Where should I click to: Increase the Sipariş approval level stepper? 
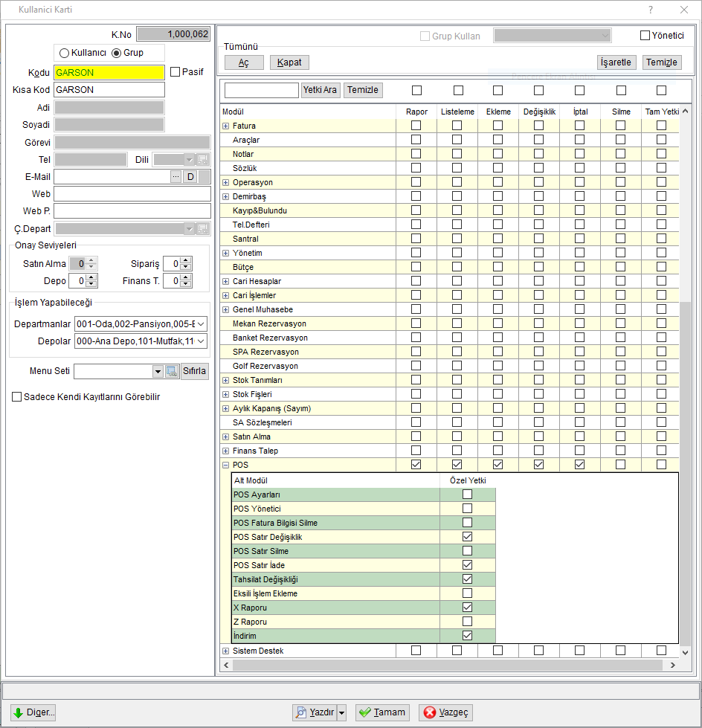(x=186, y=260)
